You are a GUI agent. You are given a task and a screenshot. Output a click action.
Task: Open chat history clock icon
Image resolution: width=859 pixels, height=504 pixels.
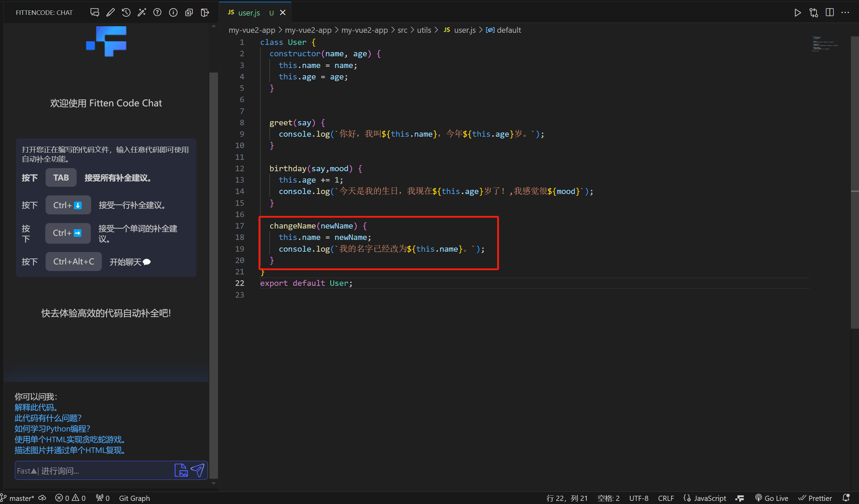pos(126,12)
